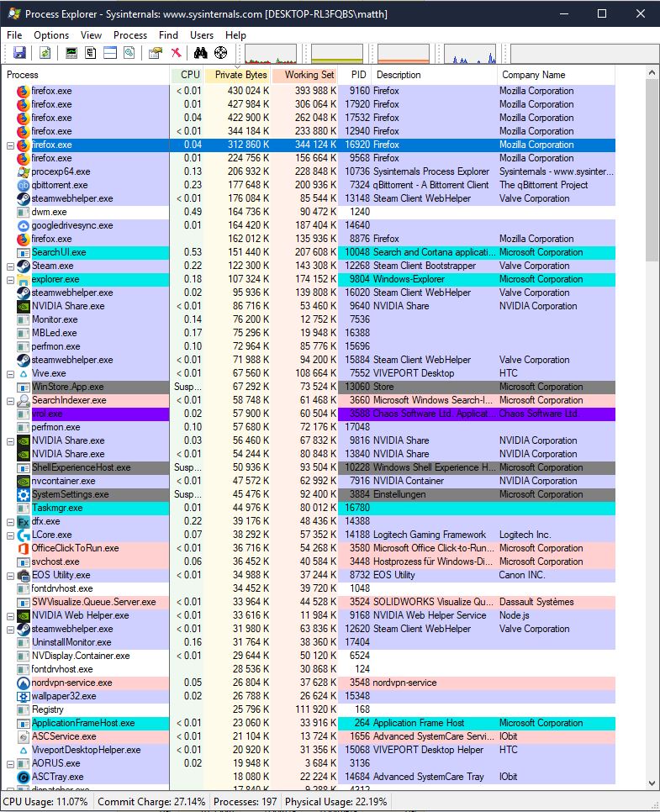This screenshot has height=812, width=660.
Task: Click the wallpaper32.exe icon
Action: (24, 697)
